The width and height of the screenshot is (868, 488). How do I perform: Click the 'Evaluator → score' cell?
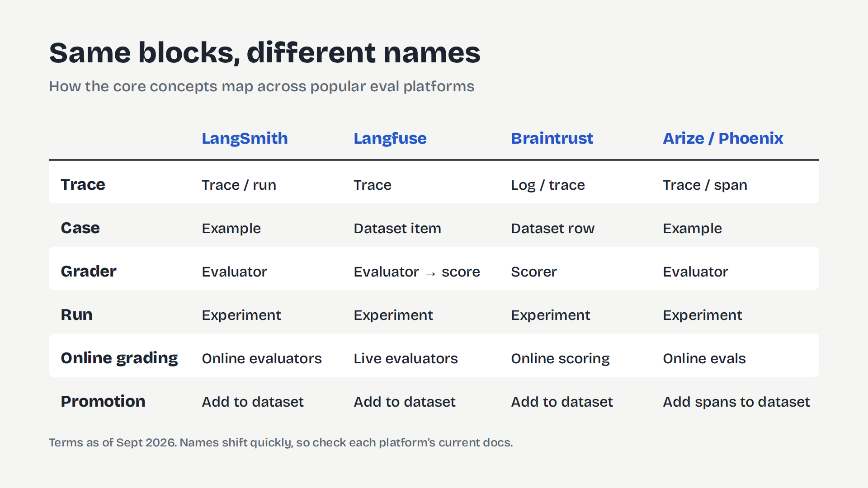417,272
